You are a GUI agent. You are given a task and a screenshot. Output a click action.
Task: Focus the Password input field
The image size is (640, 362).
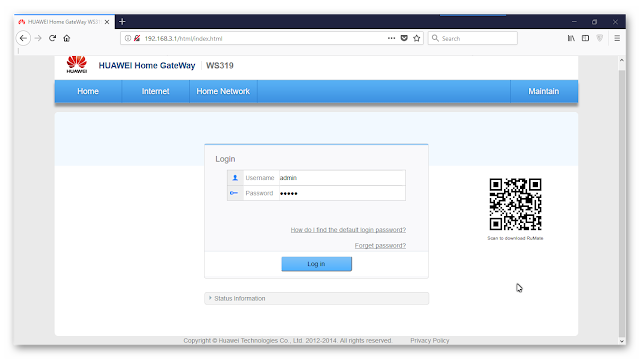tap(342, 193)
